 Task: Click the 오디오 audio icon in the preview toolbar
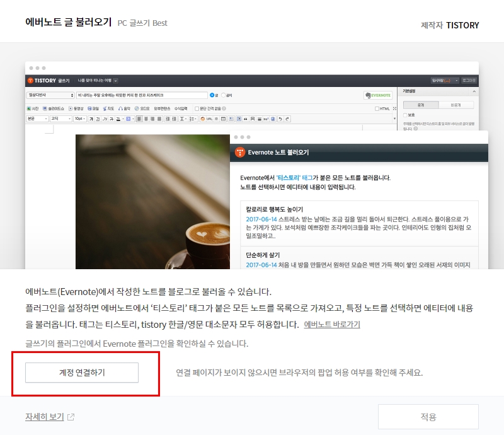tap(137, 108)
